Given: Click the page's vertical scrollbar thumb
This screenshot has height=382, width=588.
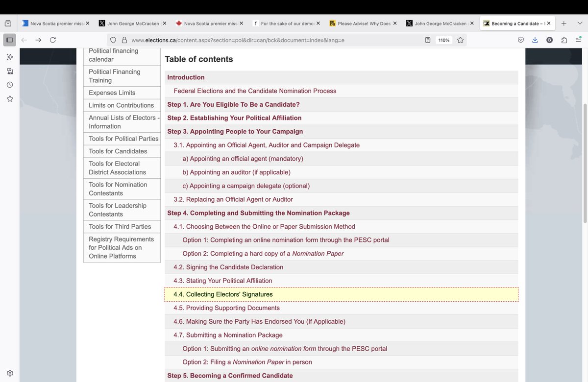Looking at the screenshot, I should [x=586, y=163].
